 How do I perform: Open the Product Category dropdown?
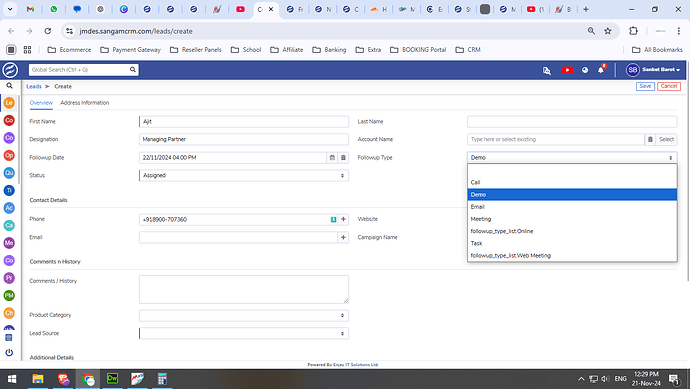(x=244, y=316)
